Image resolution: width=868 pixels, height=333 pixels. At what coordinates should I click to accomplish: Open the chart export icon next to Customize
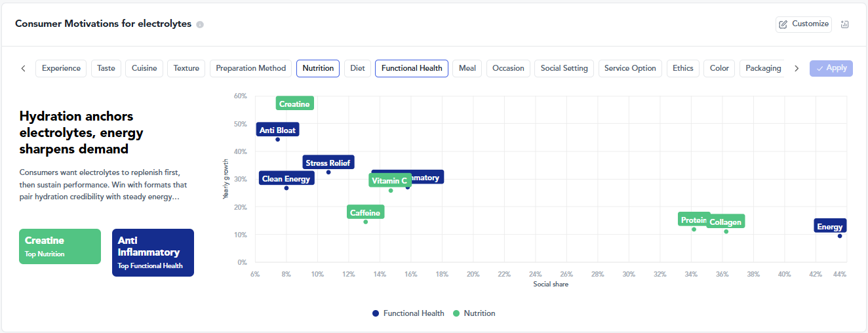pyautogui.click(x=844, y=24)
